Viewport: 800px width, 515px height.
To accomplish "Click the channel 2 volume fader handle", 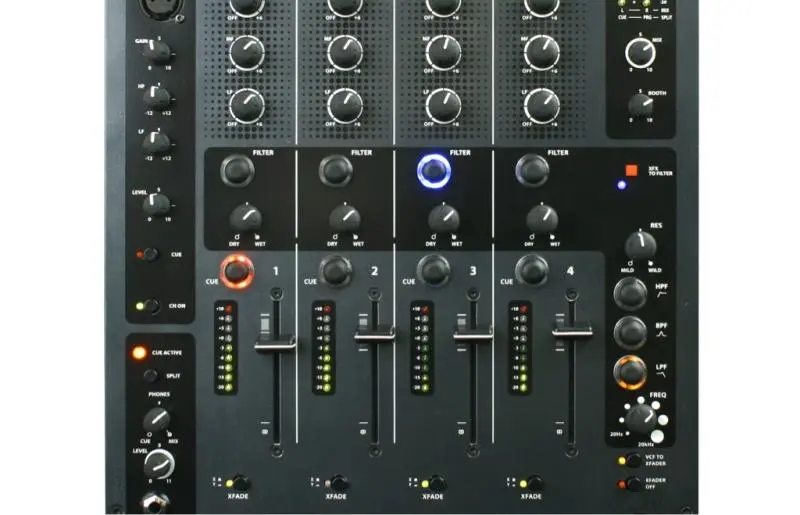I will [374, 339].
